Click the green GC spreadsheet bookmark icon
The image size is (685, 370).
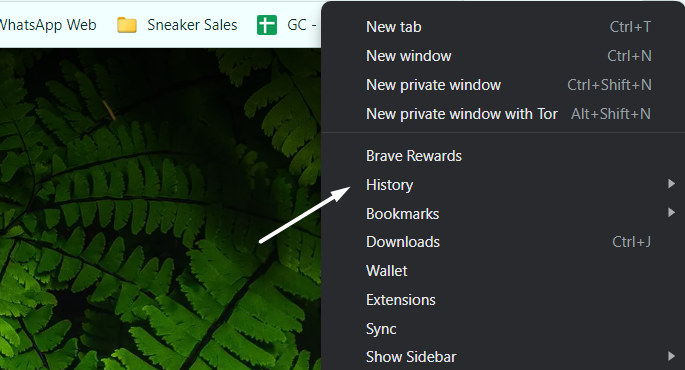[266, 25]
